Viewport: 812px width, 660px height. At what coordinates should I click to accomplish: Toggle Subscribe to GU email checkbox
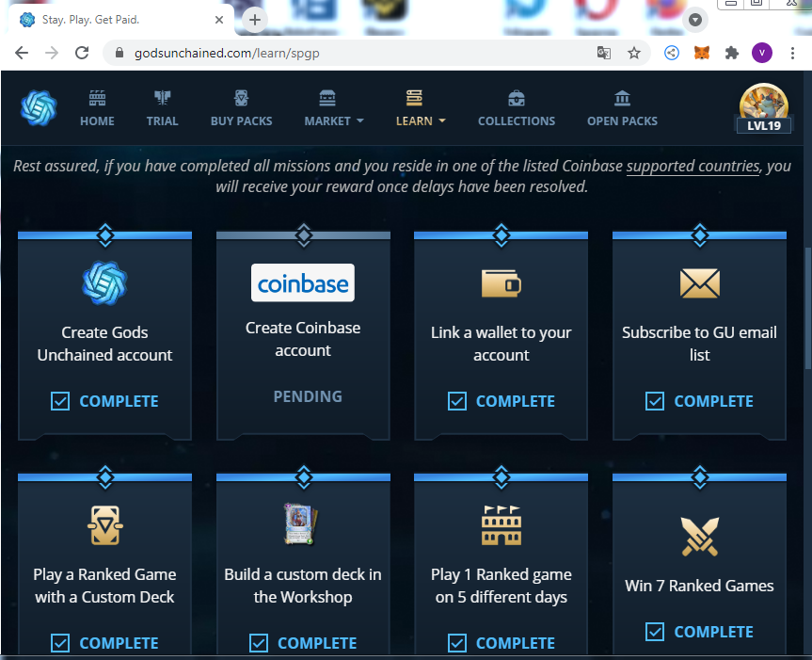(x=655, y=401)
